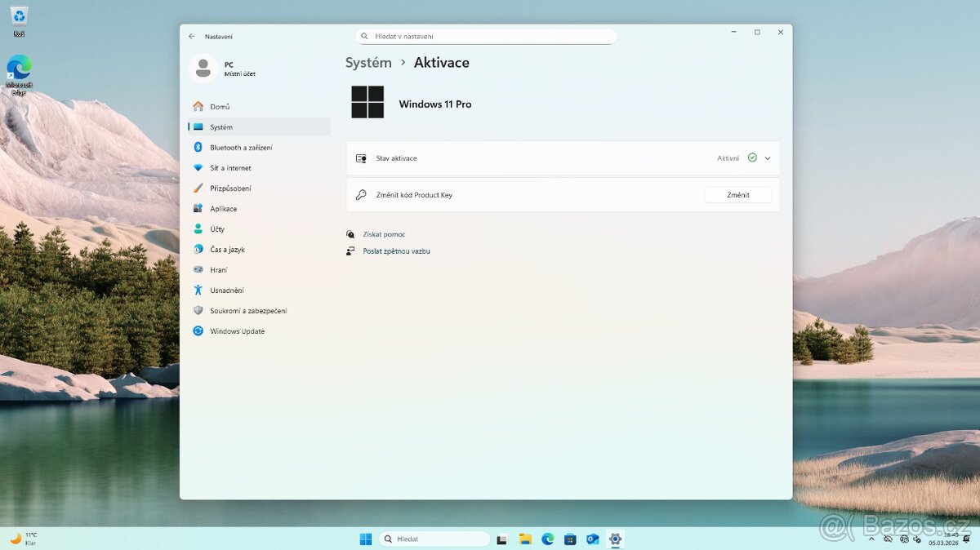This screenshot has width=980, height=550.
Task: Open Hraní settings
Action: 220,269
